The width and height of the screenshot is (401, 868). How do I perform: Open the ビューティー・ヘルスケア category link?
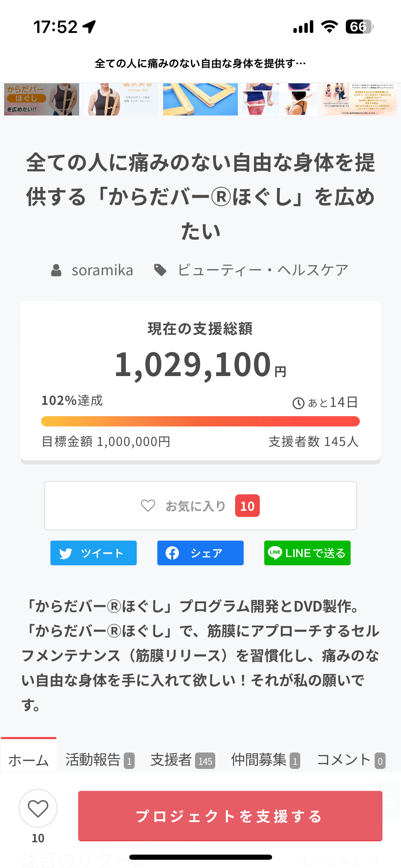pos(263,270)
